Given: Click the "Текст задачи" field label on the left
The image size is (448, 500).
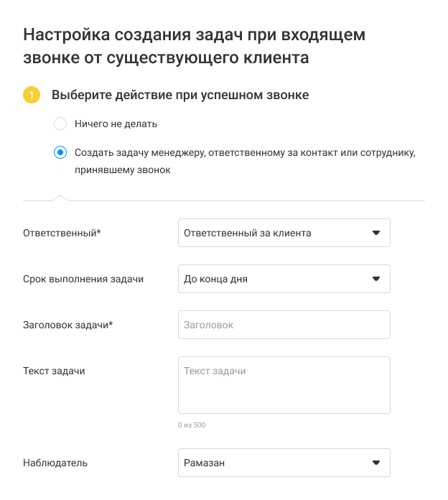Looking at the screenshot, I should (x=55, y=371).
